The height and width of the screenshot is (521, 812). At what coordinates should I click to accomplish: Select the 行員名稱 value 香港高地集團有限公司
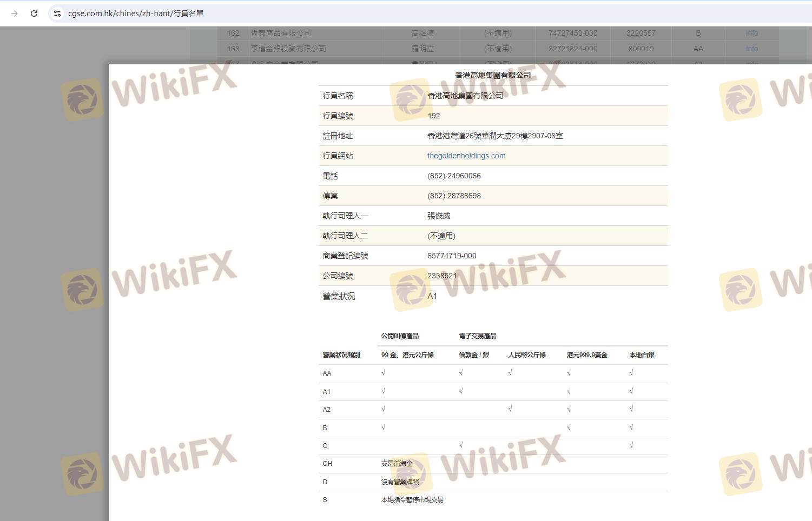coord(465,96)
